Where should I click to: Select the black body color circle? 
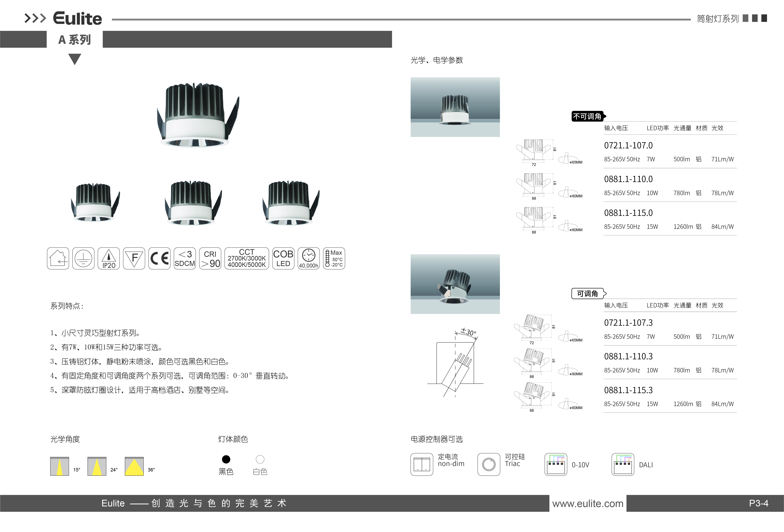(x=226, y=459)
